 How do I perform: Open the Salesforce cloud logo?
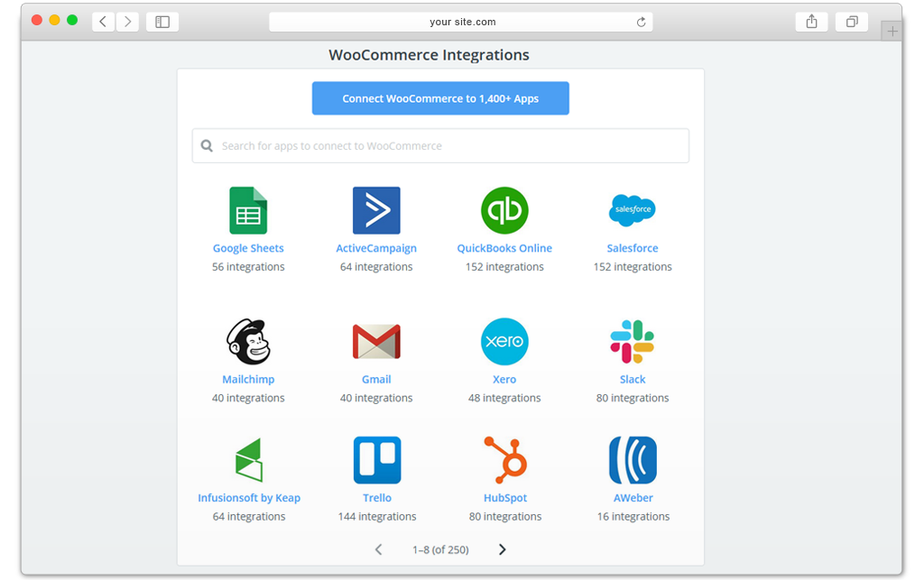pyautogui.click(x=633, y=210)
